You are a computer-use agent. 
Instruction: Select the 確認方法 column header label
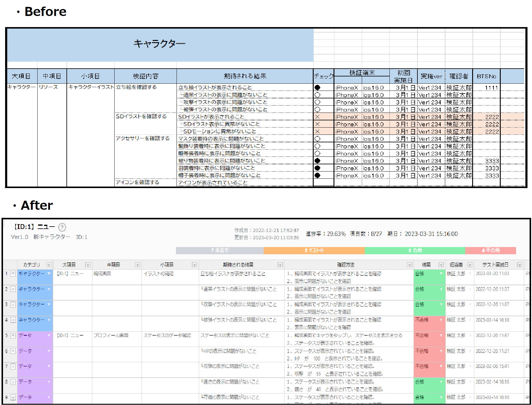pos(346,265)
